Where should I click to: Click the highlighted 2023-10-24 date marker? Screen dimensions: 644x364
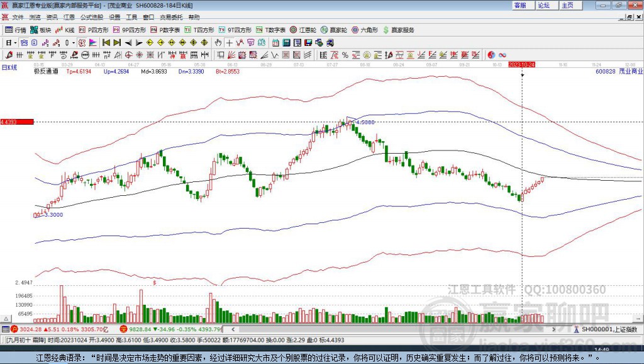point(521,64)
